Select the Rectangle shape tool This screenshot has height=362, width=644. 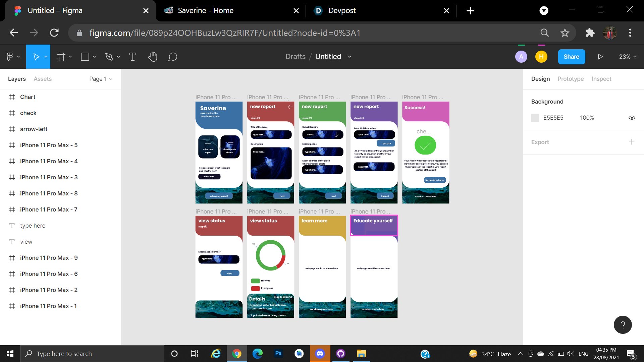pyautogui.click(x=85, y=57)
